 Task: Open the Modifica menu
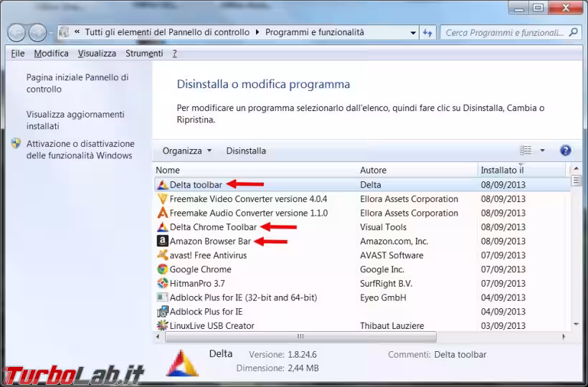tap(52, 54)
